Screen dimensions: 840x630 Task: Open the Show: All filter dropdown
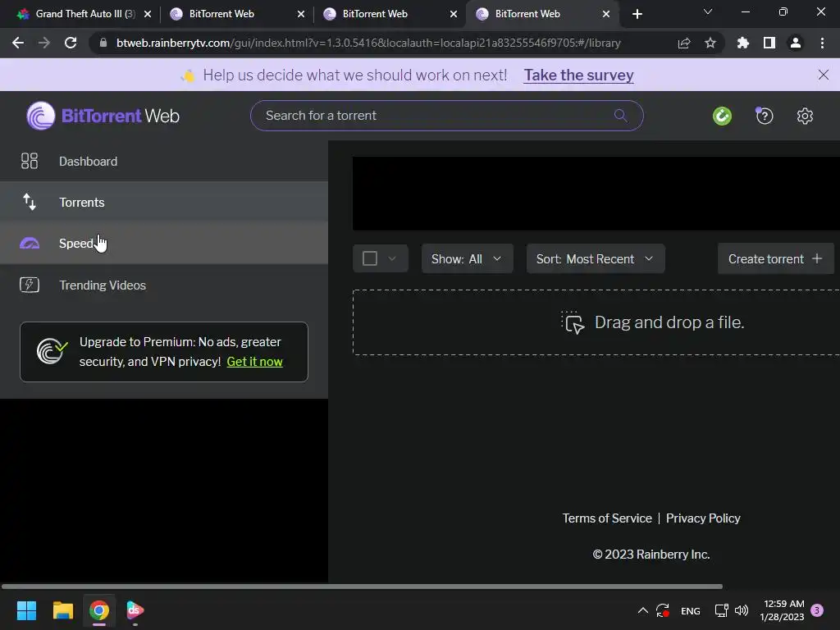467,258
